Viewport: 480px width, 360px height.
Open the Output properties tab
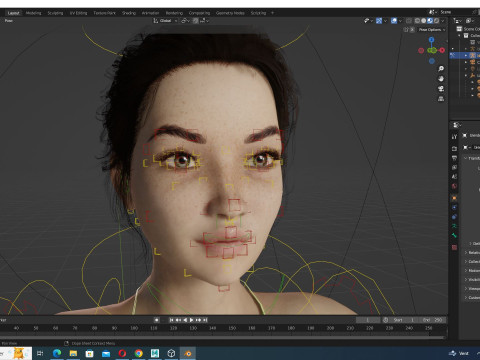coord(454,158)
